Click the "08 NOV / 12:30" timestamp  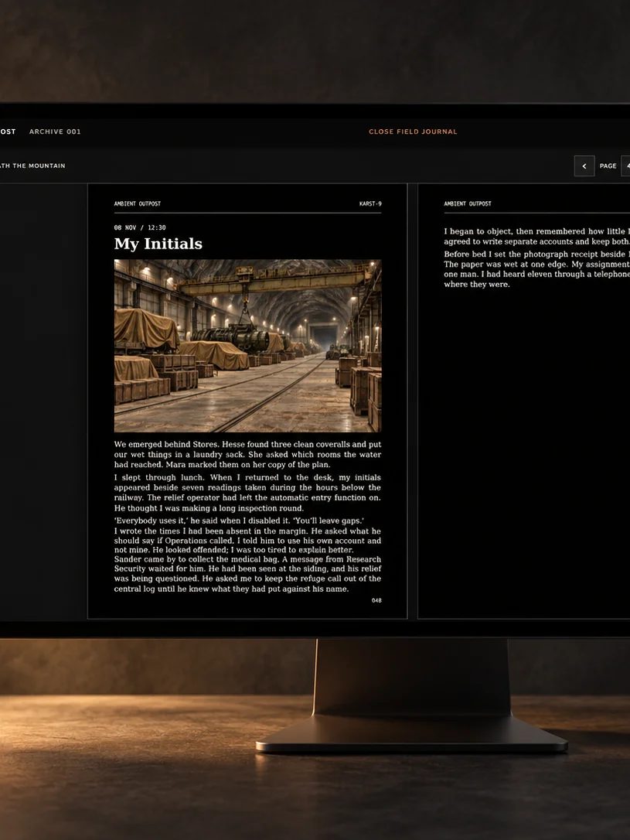point(140,227)
